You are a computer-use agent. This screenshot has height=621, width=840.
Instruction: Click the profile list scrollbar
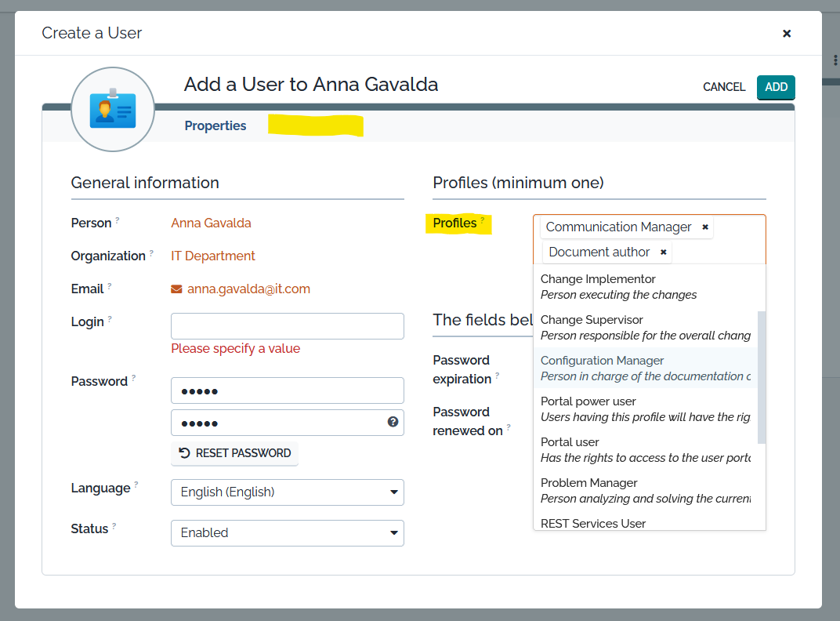pos(762,376)
